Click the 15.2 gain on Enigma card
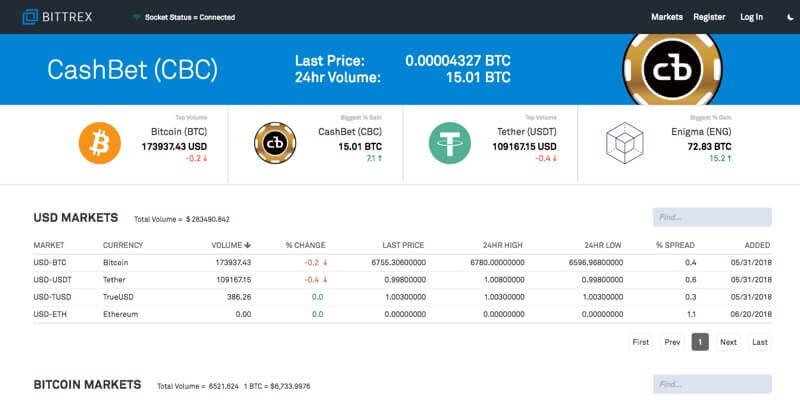 tap(720, 159)
